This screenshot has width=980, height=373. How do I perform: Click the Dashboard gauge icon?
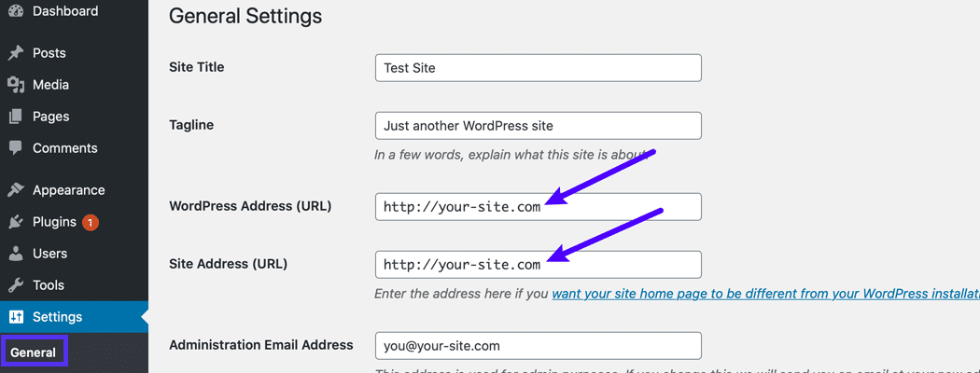[x=15, y=11]
